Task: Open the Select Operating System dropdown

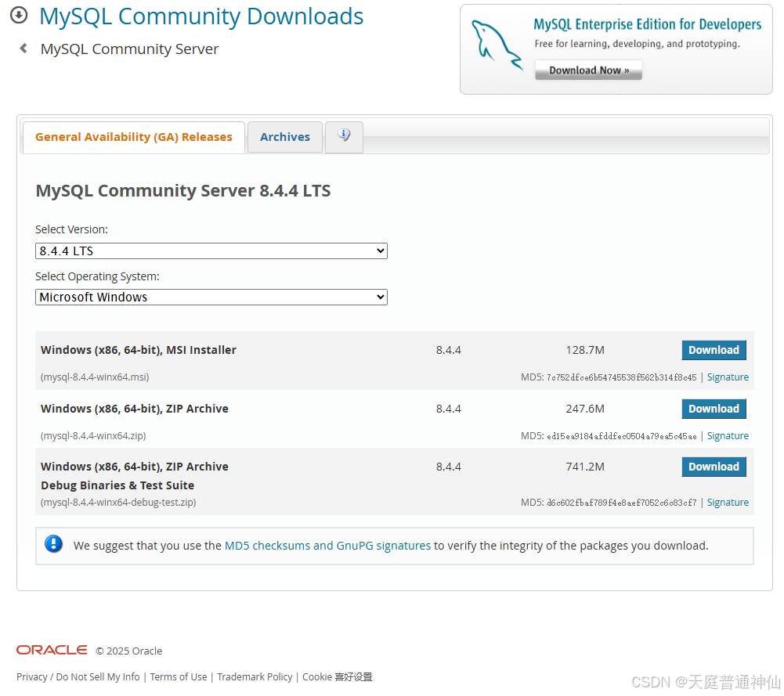Action: click(x=211, y=297)
